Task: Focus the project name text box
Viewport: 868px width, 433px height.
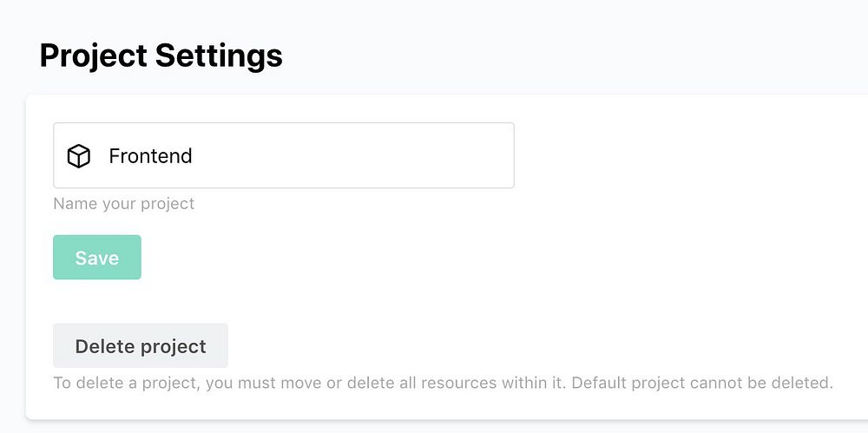Action: point(304,156)
